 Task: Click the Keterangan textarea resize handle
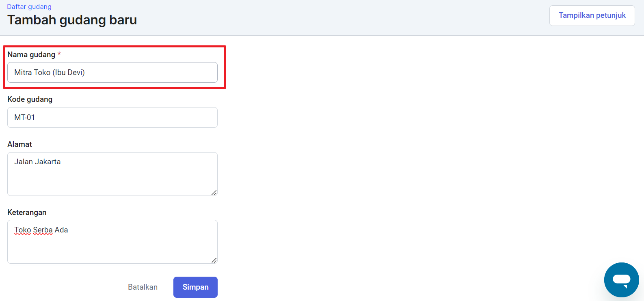(214, 260)
